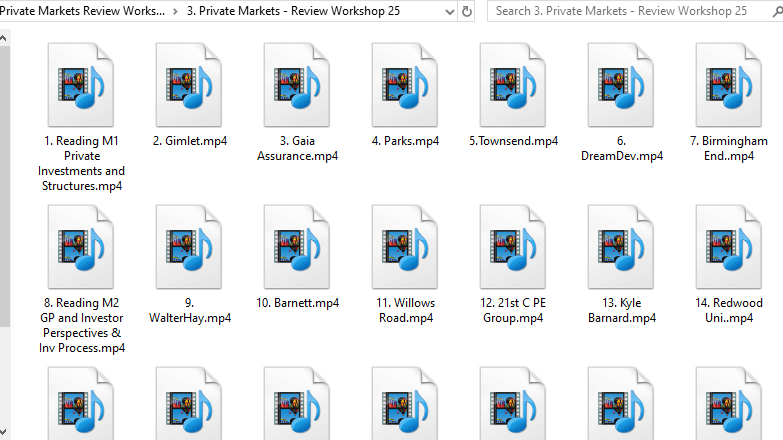
Task: Open the address bar history dropdown
Action: click(445, 11)
